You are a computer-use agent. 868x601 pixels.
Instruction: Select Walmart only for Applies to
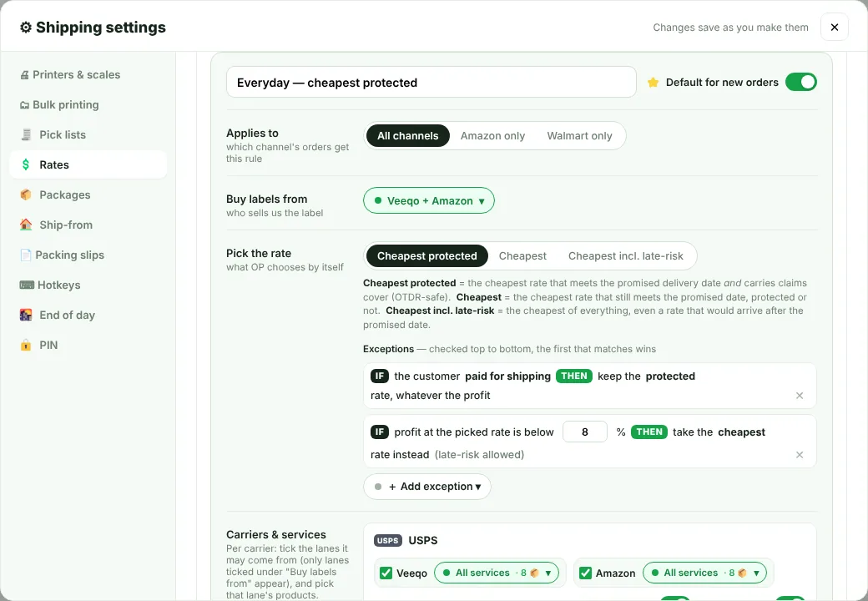(579, 135)
